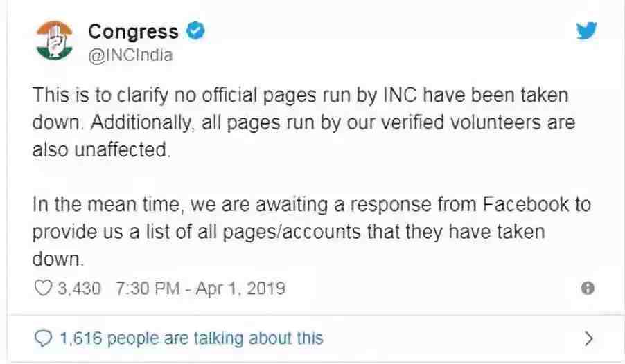Open the 7:30 PM tweet timestamp

pos(148,289)
